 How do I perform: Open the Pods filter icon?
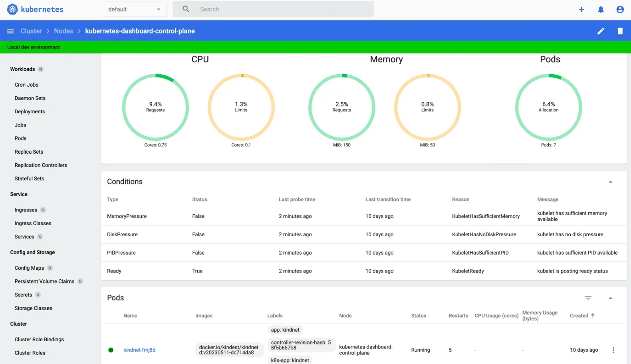click(588, 298)
